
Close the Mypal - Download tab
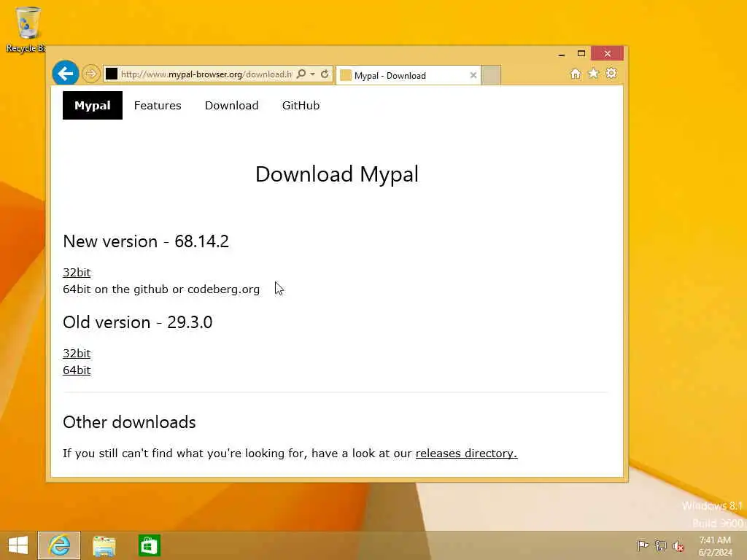(x=473, y=75)
